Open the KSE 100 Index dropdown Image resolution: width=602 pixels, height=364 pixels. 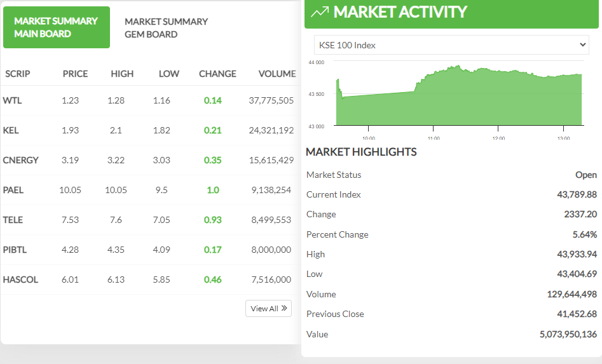click(451, 45)
